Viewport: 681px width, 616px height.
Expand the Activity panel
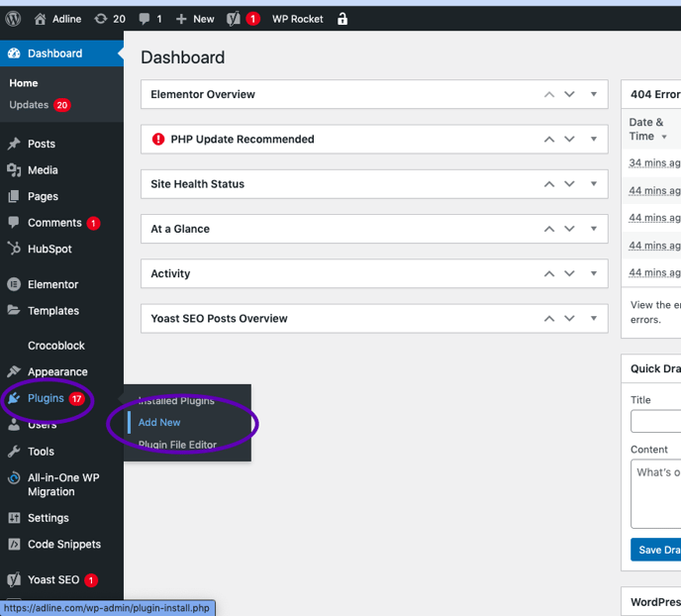point(594,273)
